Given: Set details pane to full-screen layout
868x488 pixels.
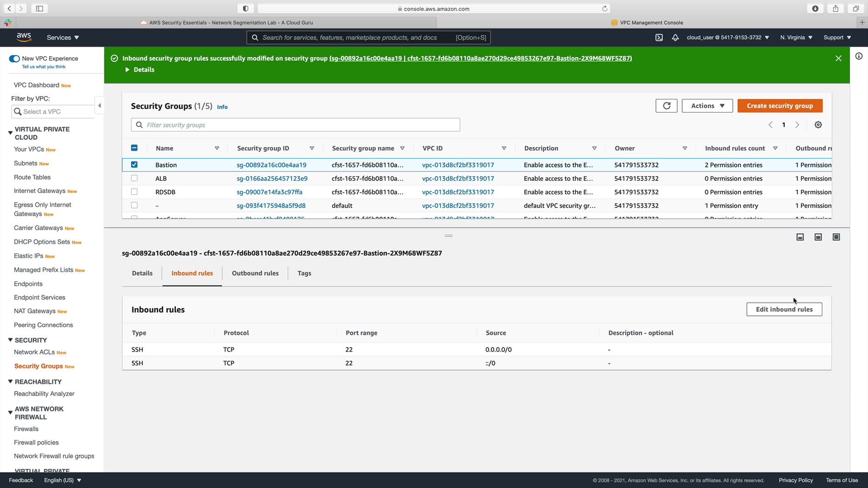Looking at the screenshot, I should click(836, 237).
